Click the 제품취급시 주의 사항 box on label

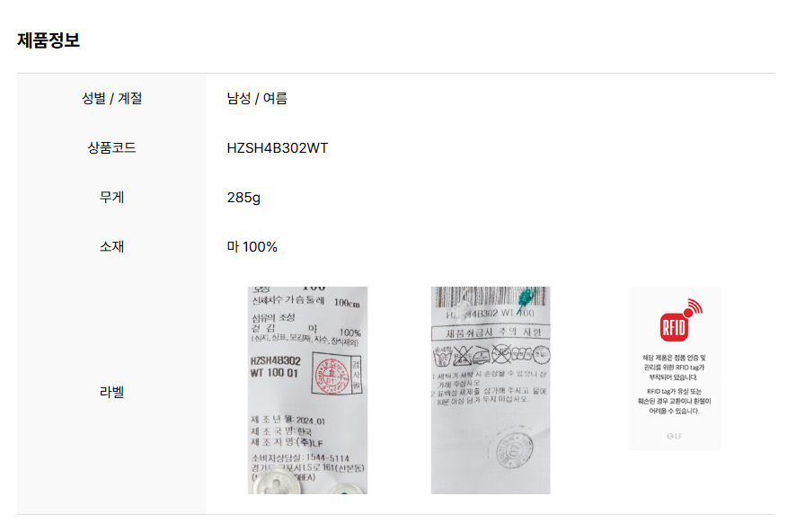tap(491, 332)
